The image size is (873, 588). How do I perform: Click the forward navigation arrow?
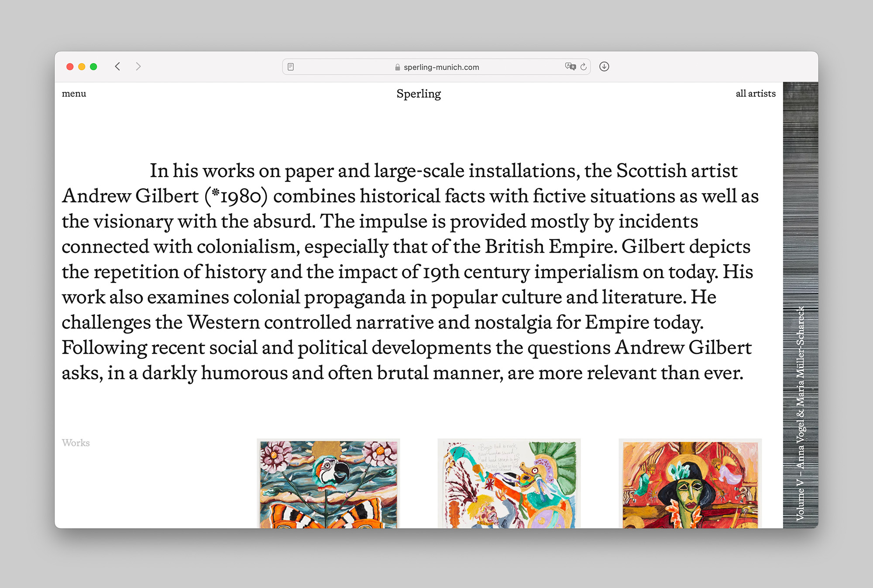pyautogui.click(x=138, y=66)
